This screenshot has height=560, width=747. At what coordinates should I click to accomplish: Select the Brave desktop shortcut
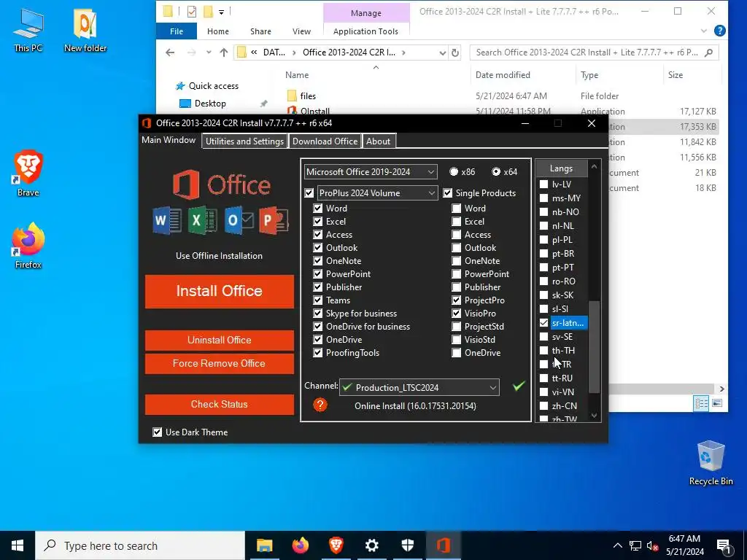(28, 174)
